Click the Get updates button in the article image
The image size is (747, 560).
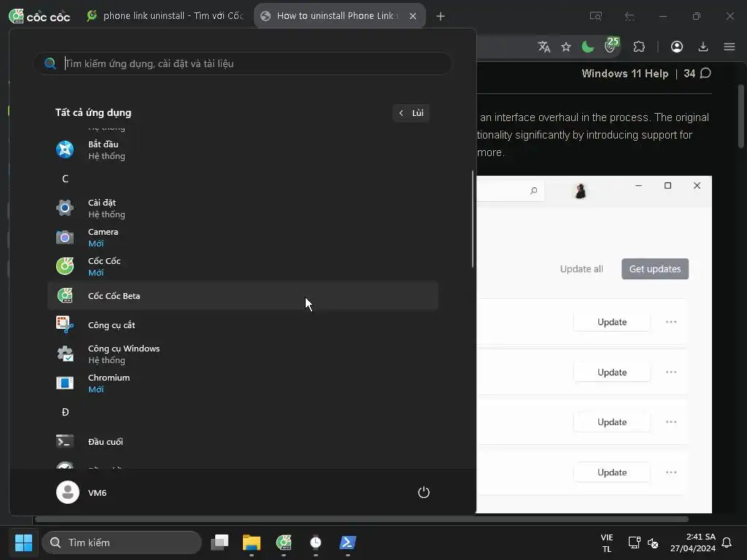pyautogui.click(x=655, y=269)
